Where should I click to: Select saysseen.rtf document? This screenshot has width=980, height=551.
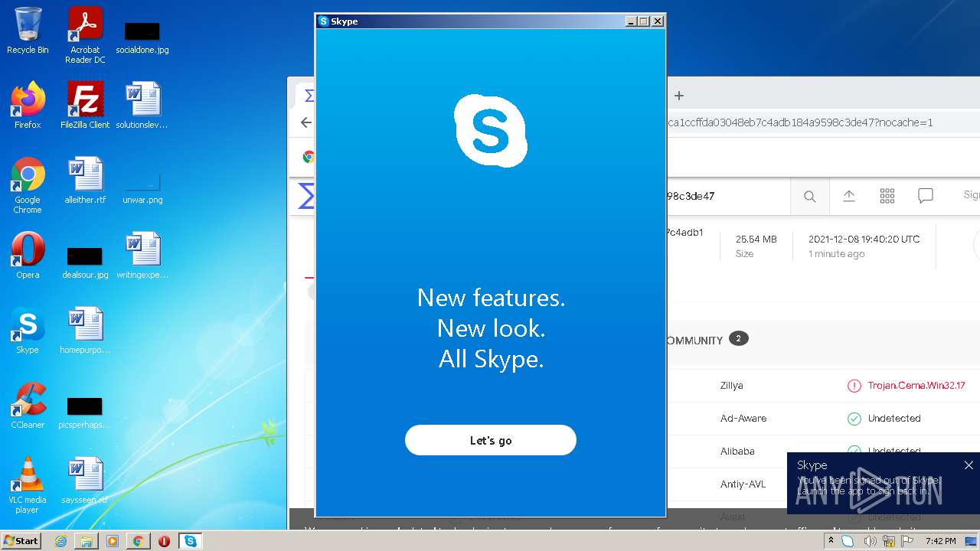(x=85, y=481)
